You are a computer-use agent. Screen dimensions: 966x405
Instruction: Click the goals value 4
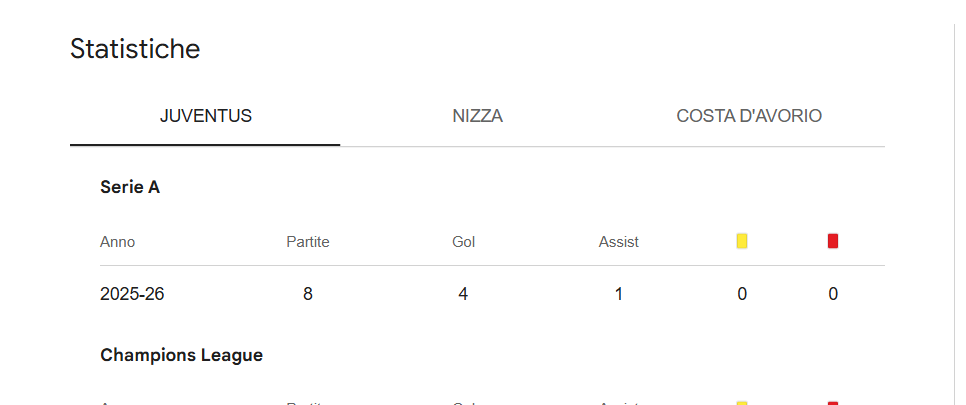point(463,294)
